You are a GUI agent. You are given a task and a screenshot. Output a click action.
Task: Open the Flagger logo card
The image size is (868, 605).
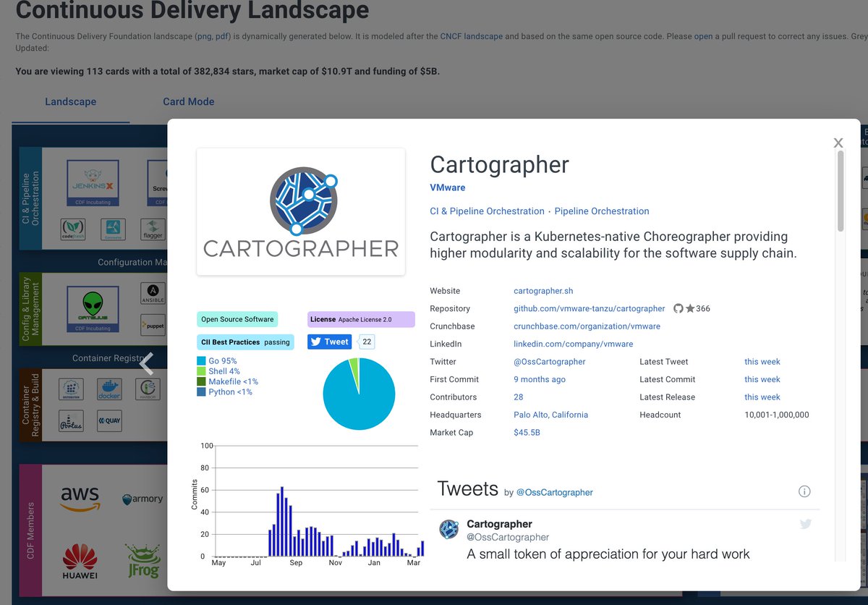(x=153, y=229)
